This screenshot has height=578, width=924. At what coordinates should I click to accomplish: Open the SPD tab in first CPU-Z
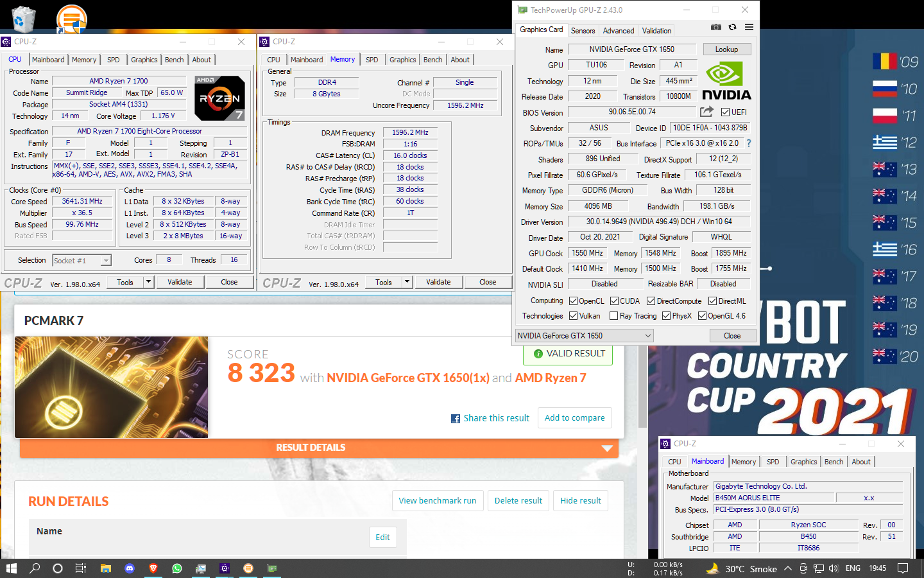pyautogui.click(x=114, y=60)
